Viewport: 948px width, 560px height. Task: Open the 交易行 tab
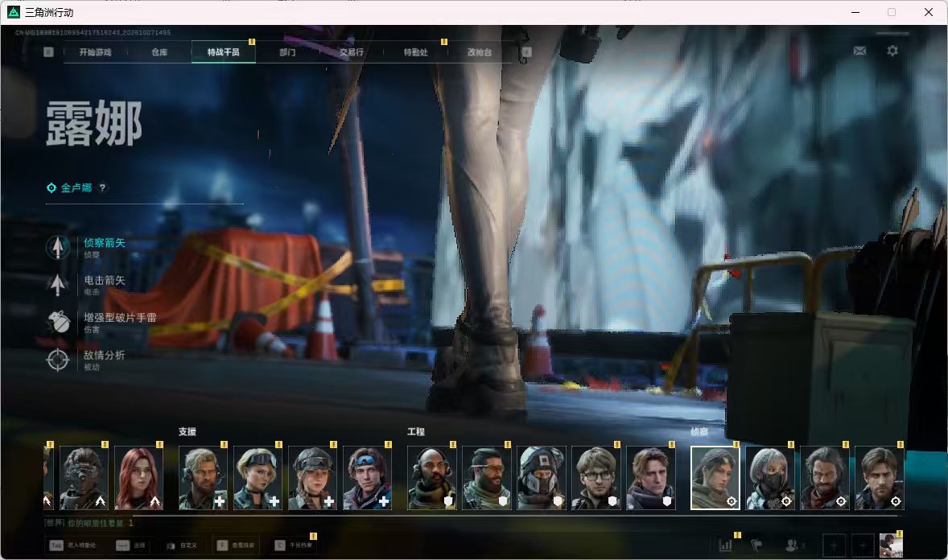pos(351,52)
